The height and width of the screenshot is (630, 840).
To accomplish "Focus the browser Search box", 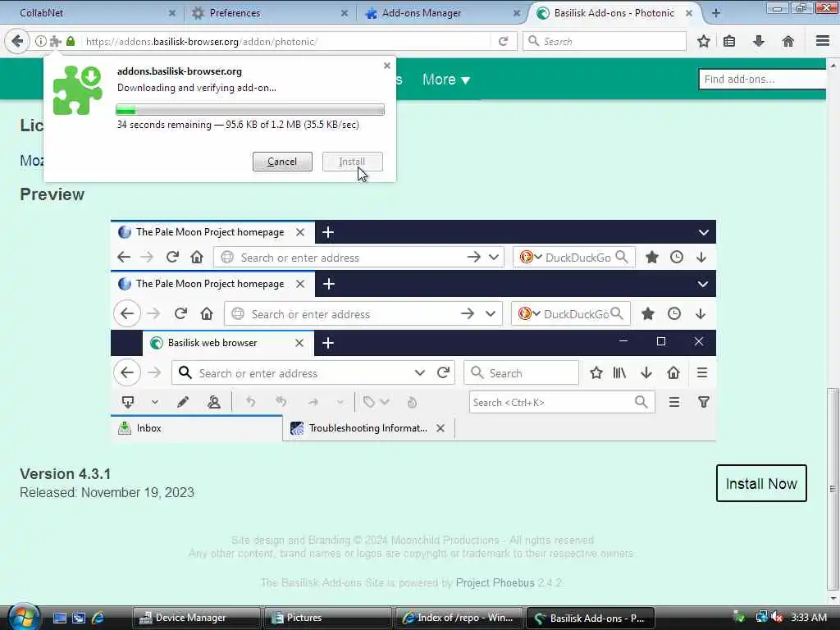I will 605,41.
